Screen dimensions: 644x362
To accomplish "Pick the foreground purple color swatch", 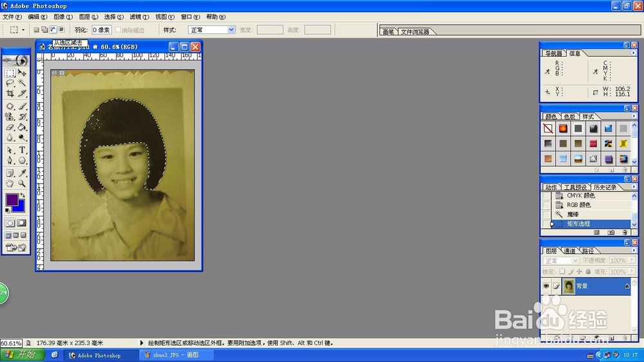I will pyautogui.click(x=12, y=200).
